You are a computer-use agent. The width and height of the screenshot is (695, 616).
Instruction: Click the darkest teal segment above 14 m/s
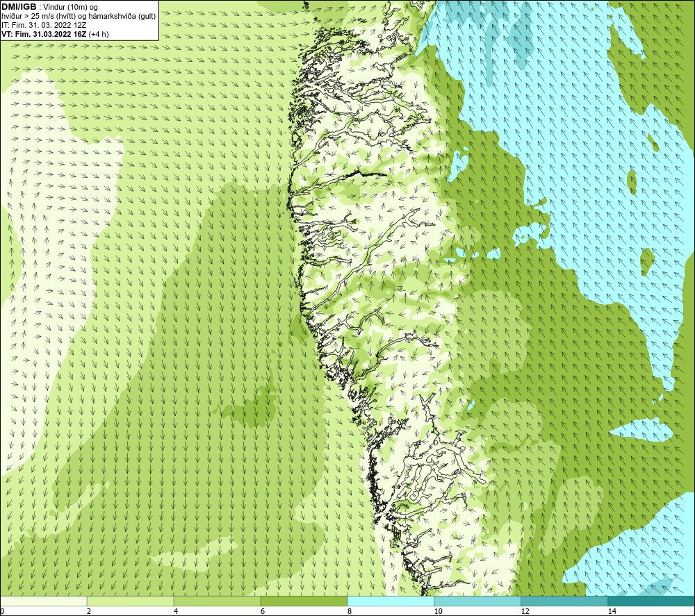point(651,601)
